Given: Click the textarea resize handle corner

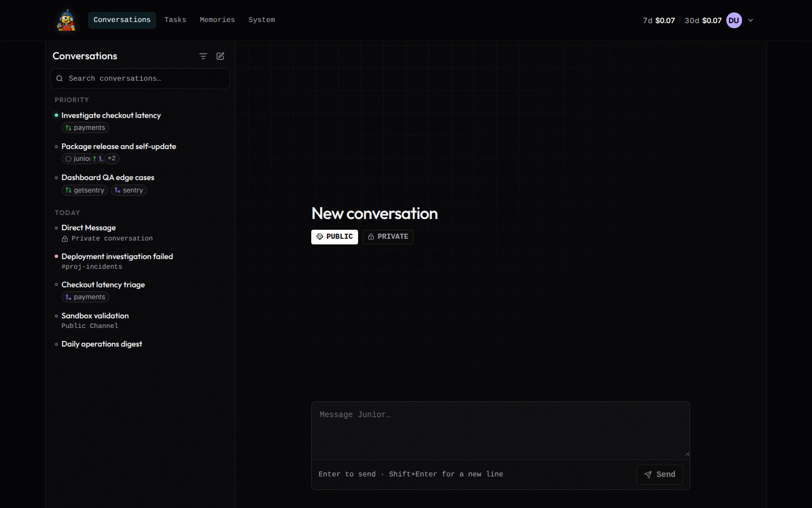Looking at the screenshot, I should [687, 453].
